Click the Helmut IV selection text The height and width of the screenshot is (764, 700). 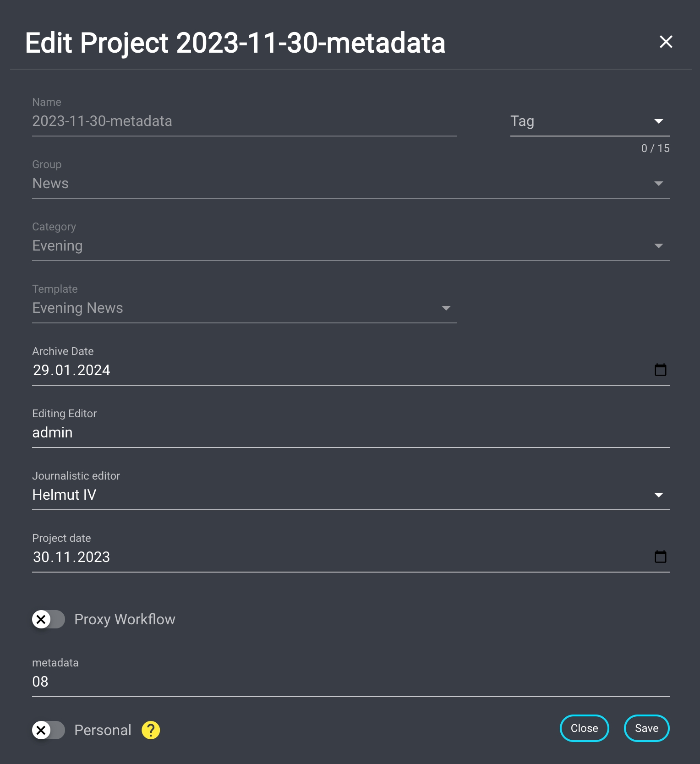[65, 495]
